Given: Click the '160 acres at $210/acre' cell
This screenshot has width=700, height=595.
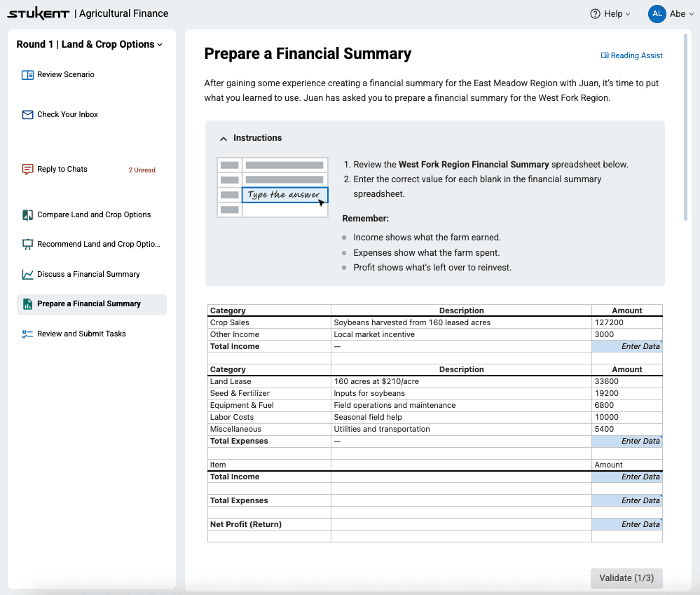Looking at the screenshot, I should (461, 382).
